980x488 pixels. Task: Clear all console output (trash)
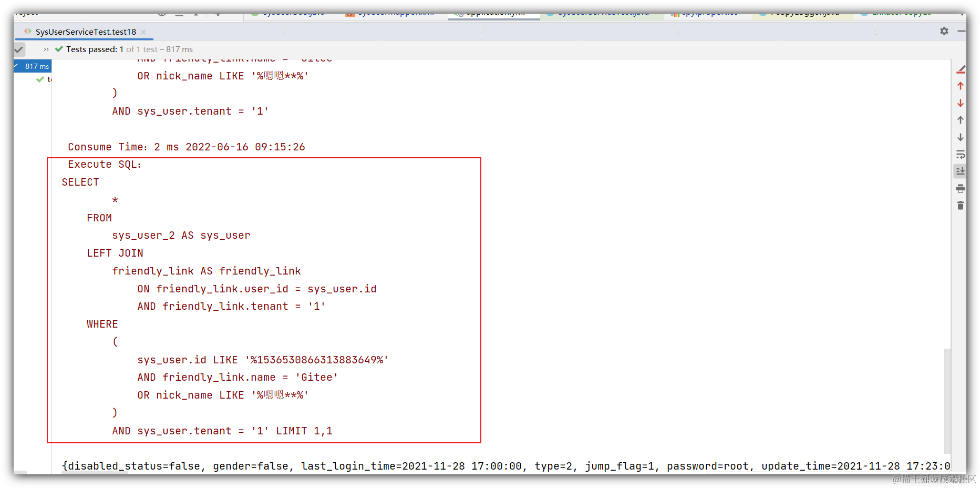[961, 206]
